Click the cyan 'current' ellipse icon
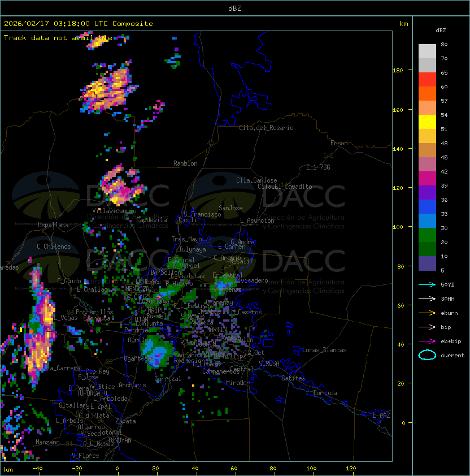The width and height of the screenshot is (470, 476). pos(427,355)
